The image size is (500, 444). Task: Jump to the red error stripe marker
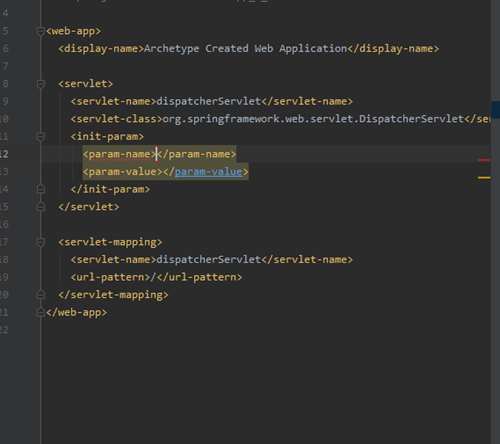[x=484, y=160]
